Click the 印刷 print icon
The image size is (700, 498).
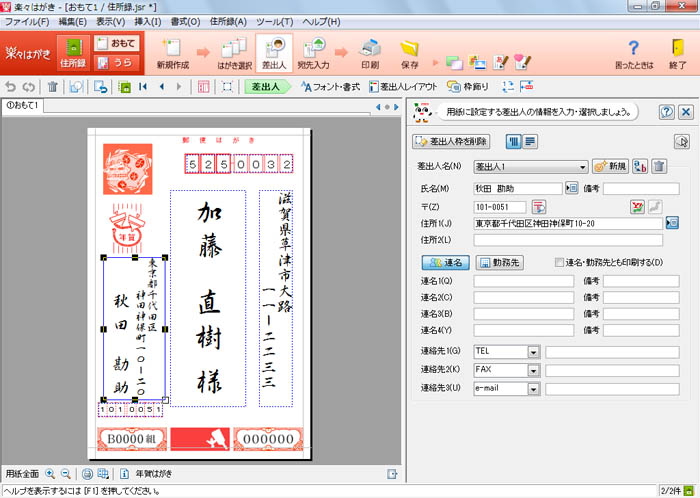369,53
